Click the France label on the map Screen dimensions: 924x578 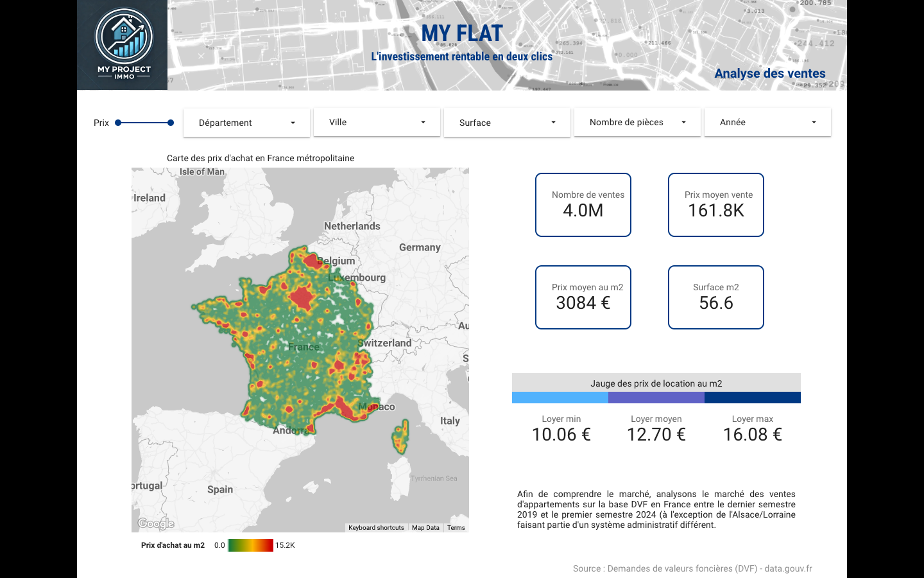click(x=304, y=347)
